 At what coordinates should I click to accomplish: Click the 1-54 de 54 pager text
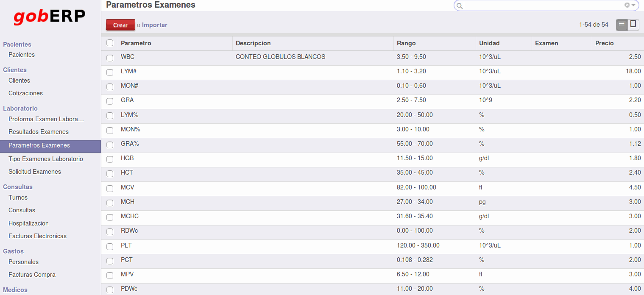click(594, 25)
